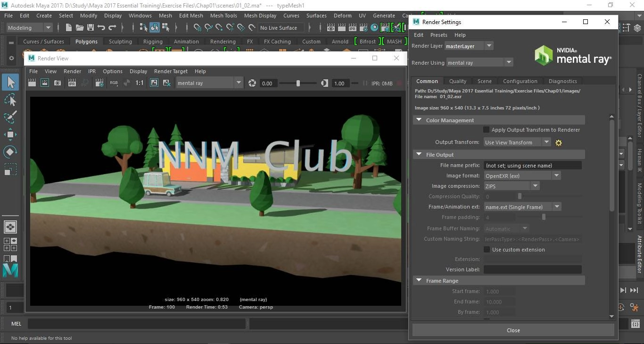Open Image compression ZIPS dropdown
The width and height of the screenshot is (644, 344).
pos(512,186)
